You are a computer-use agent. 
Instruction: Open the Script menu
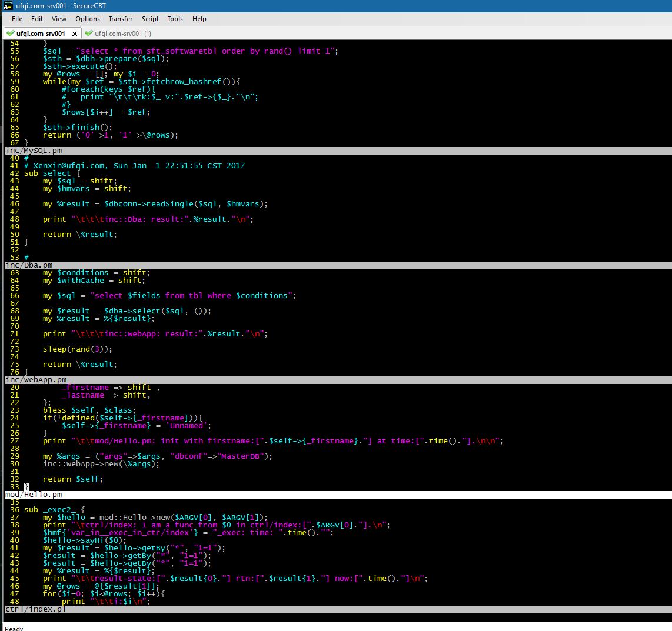point(151,19)
